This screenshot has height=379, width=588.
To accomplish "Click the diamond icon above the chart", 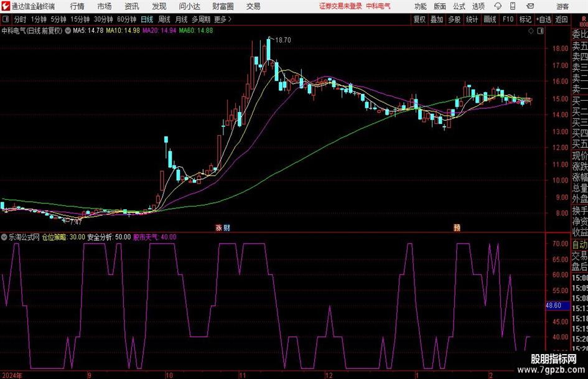I will click(531, 30).
